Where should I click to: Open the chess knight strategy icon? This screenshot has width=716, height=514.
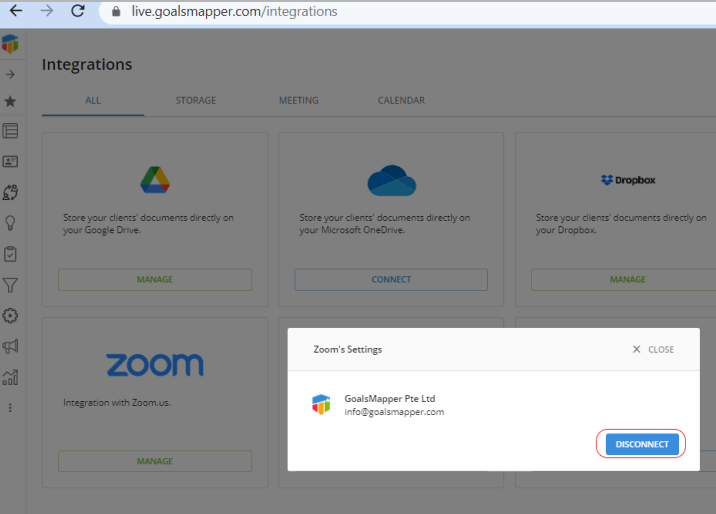click(10, 192)
